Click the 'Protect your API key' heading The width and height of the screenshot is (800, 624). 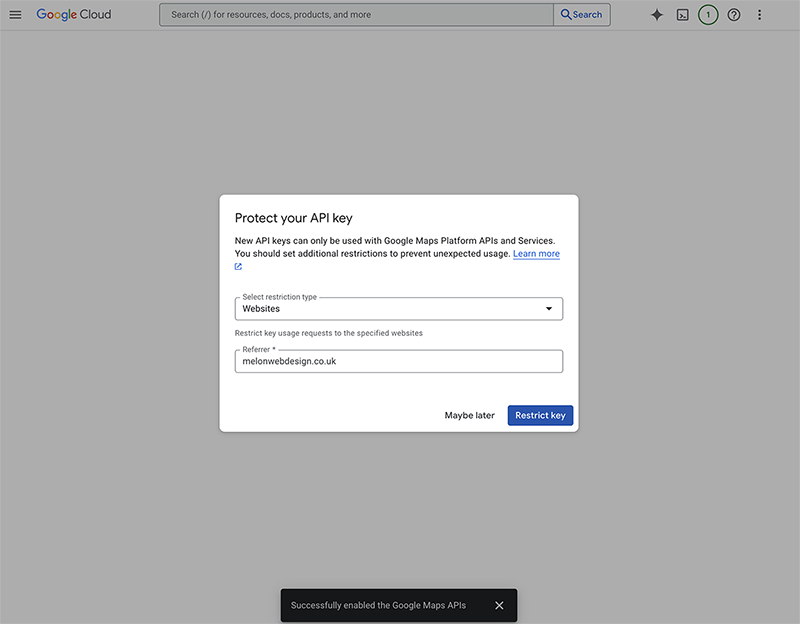tap(293, 218)
